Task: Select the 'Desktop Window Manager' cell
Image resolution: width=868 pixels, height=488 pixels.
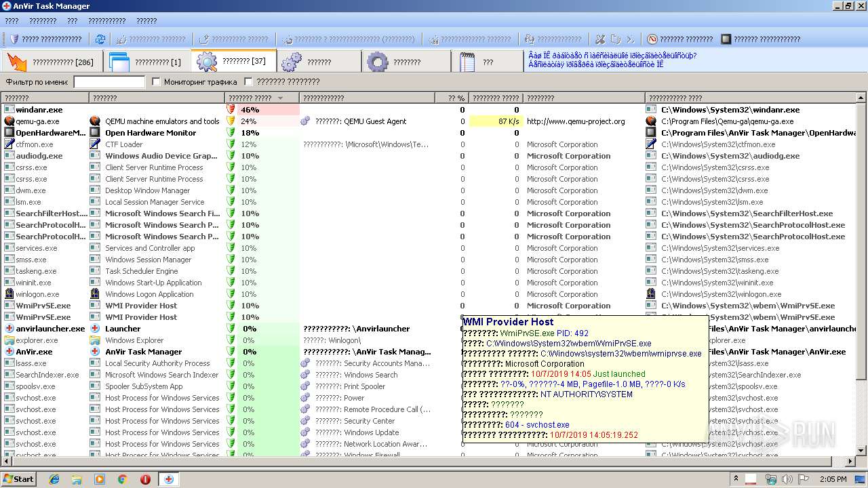Action: (147, 190)
